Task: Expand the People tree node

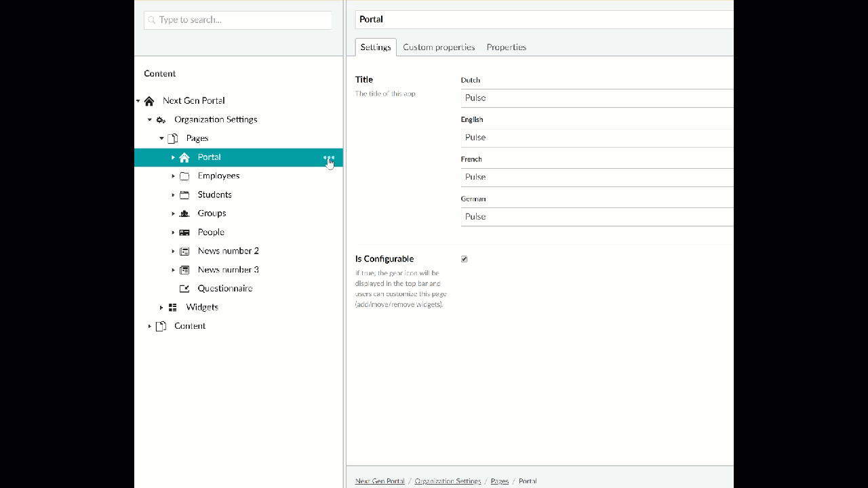Action: click(173, 232)
